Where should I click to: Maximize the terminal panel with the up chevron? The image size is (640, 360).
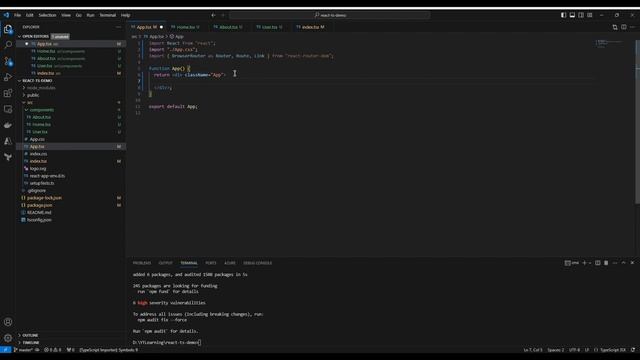click(x=623, y=263)
